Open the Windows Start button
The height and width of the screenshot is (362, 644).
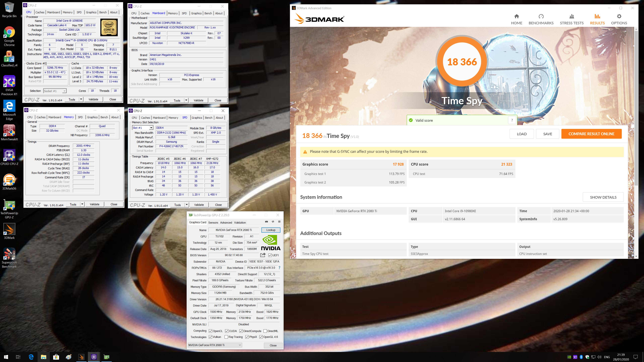6,357
